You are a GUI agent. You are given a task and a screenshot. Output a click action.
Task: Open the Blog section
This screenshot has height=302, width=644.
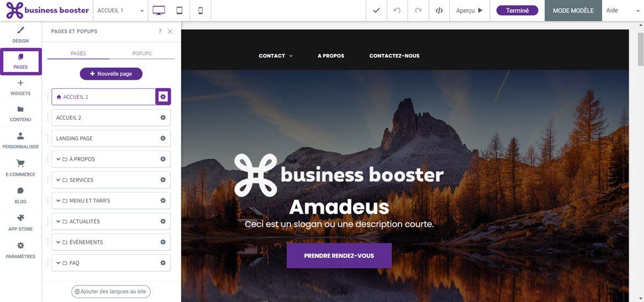pyautogui.click(x=20, y=195)
